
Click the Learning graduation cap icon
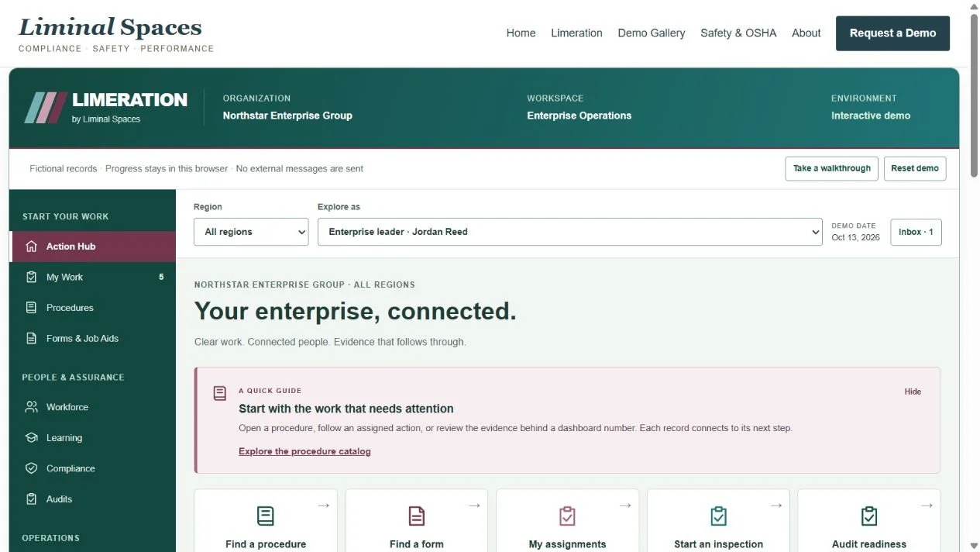[31, 438]
